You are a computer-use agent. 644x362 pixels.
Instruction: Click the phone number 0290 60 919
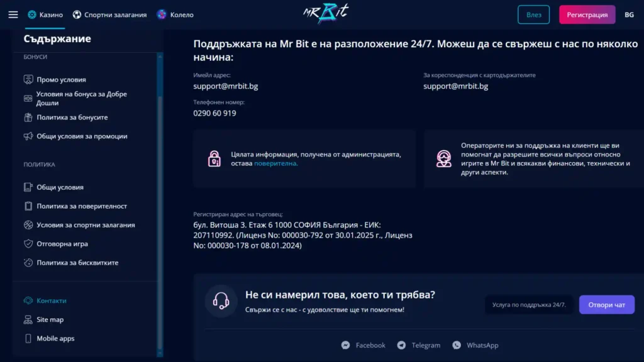[215, 113]
